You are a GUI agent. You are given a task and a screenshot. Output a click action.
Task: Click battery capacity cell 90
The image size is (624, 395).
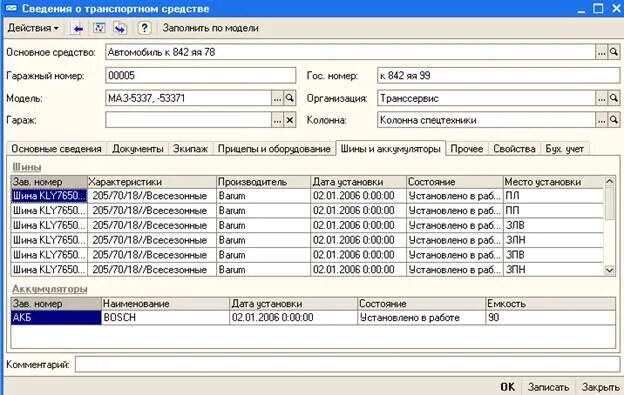[550, 317]
